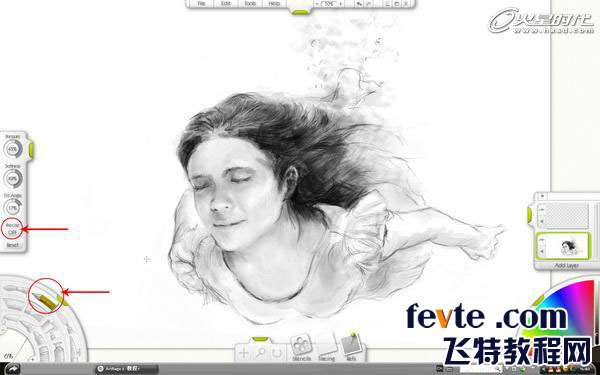
Task: Collapse the tool picker green tab
Action: coord(62,300)
